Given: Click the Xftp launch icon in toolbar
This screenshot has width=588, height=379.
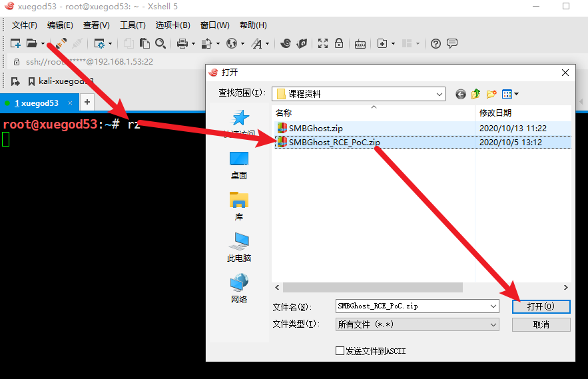Looking at the screenshot, I should click(x=302, y=43).
